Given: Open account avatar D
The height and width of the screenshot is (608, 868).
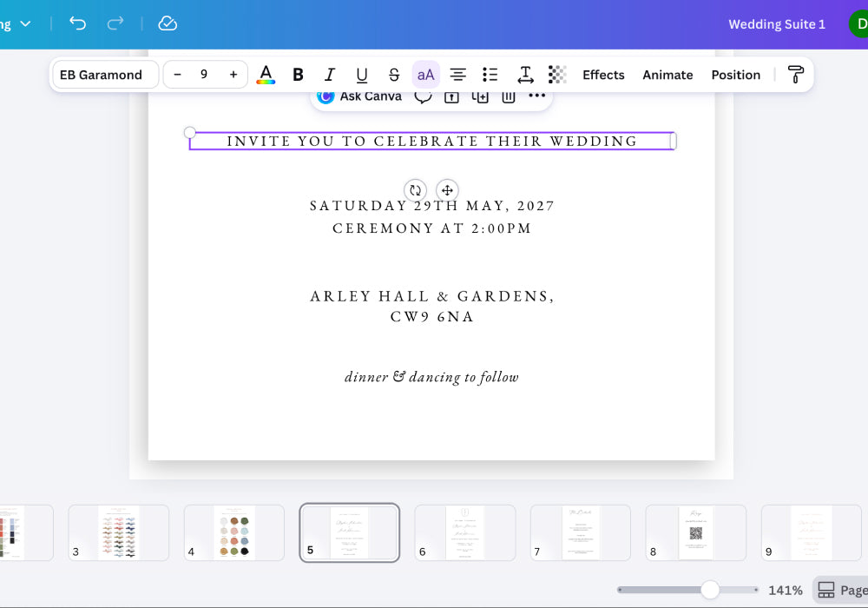Looking at the screenshot, I should (x=859, y=23).
